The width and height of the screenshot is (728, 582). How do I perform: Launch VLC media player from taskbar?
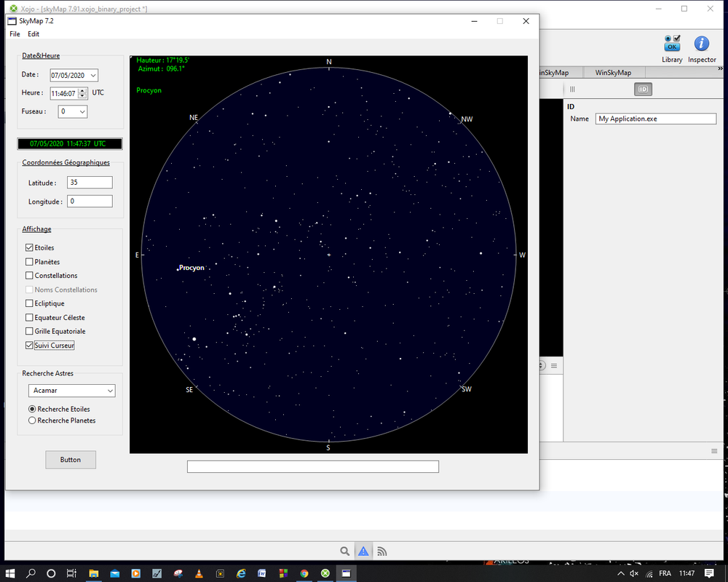point(199,573)
